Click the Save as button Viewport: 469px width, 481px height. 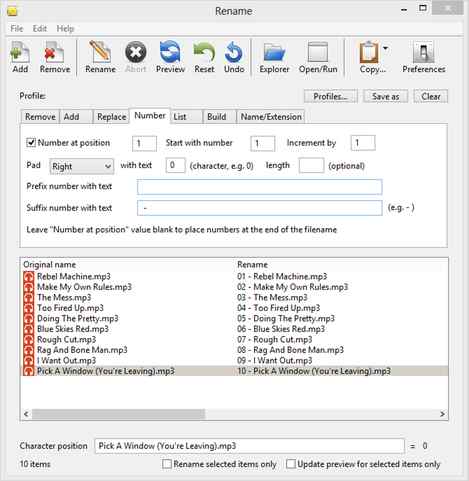(x=386, y=97)
